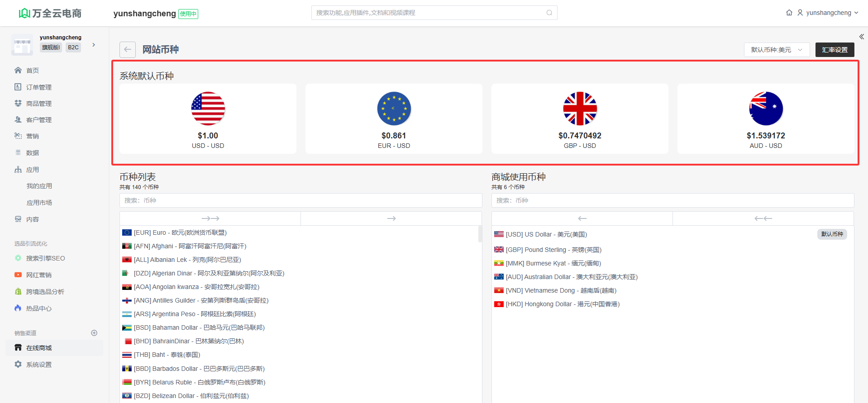Open 订单管理 in the sidebar
The height and width of the screenshot is (403, 868).
[x=38, y=87]
